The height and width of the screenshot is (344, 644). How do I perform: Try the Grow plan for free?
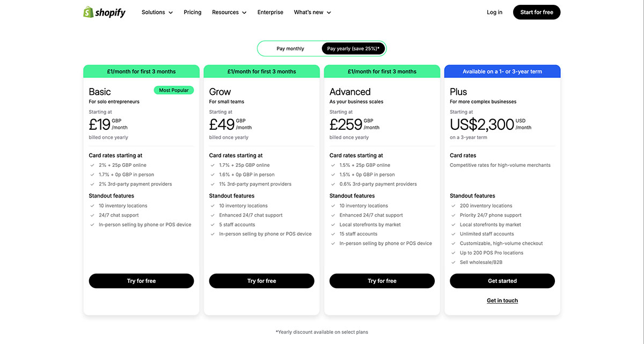tap(261, 281)
